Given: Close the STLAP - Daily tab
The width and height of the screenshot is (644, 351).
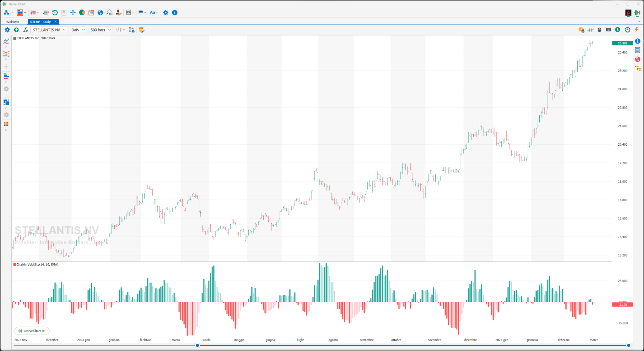Looking at the screenshot, I should tap(55, 22).
